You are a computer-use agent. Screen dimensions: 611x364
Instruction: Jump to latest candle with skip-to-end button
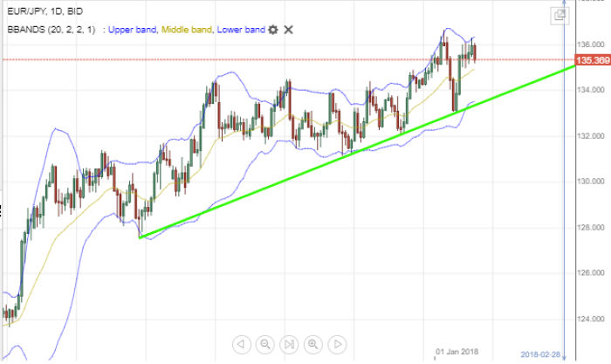(x=290, y=343)
